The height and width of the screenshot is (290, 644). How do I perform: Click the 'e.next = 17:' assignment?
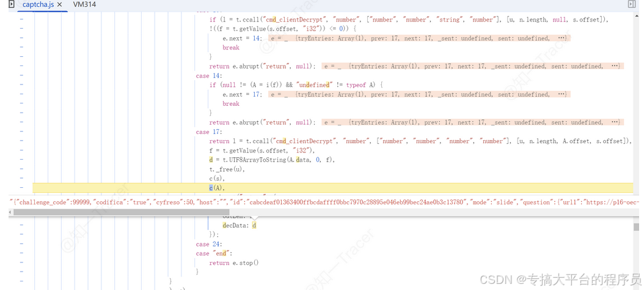[x=243, y=94]
